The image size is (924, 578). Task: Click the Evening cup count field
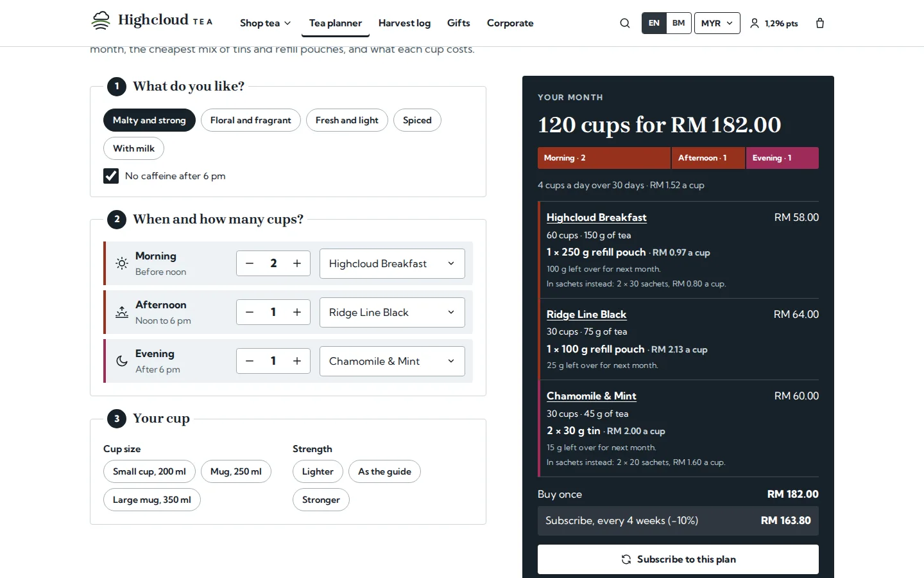(273, 361)
